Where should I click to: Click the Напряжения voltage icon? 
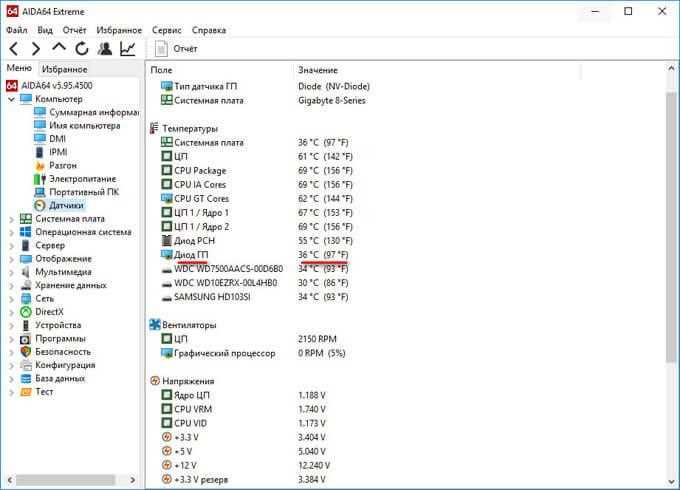pos(155,381)
